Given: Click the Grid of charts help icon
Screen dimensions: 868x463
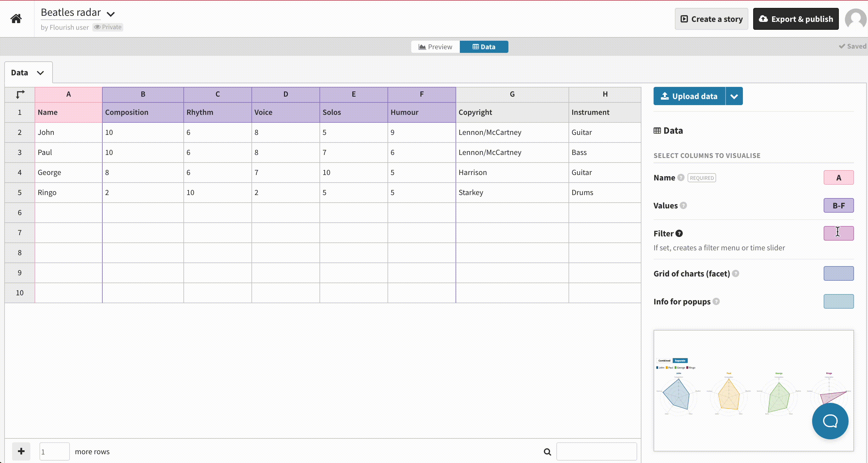Looking at the screenshot, I should (x=736, y=273).
